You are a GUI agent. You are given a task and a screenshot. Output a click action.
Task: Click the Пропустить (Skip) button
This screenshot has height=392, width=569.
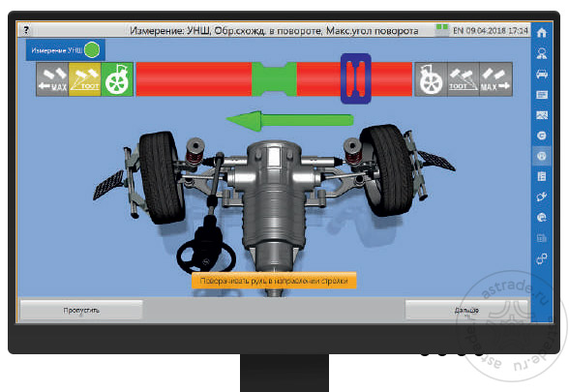click(81, 310)
